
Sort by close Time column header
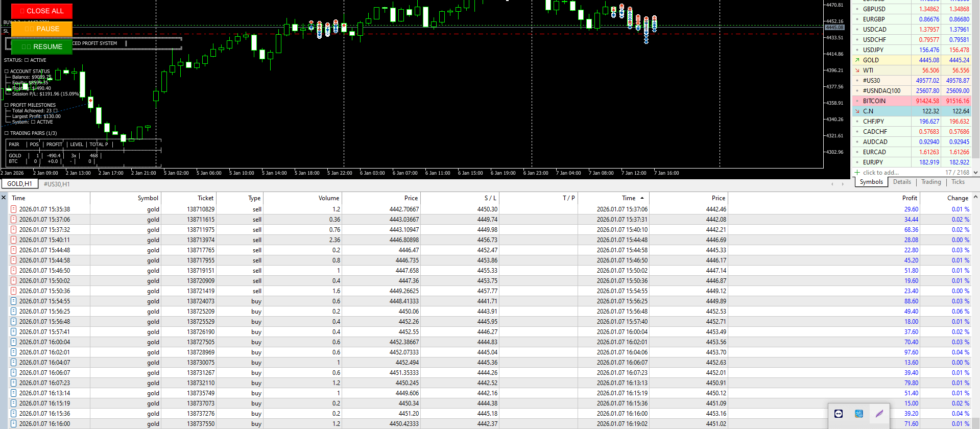click(x=629, y=198)
